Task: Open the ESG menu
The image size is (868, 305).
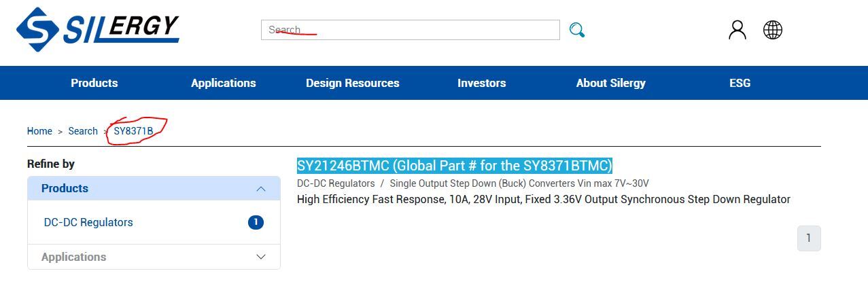Action: click(x=740, y=83)
